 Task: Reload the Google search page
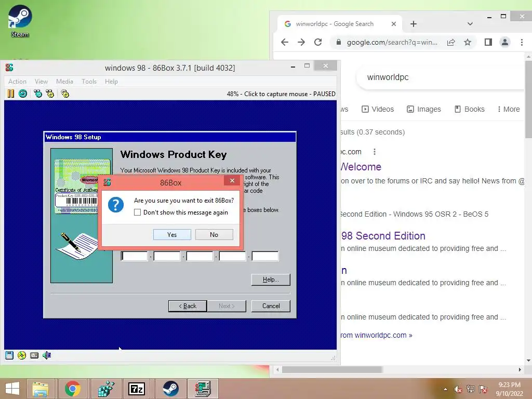click(318, 42)
